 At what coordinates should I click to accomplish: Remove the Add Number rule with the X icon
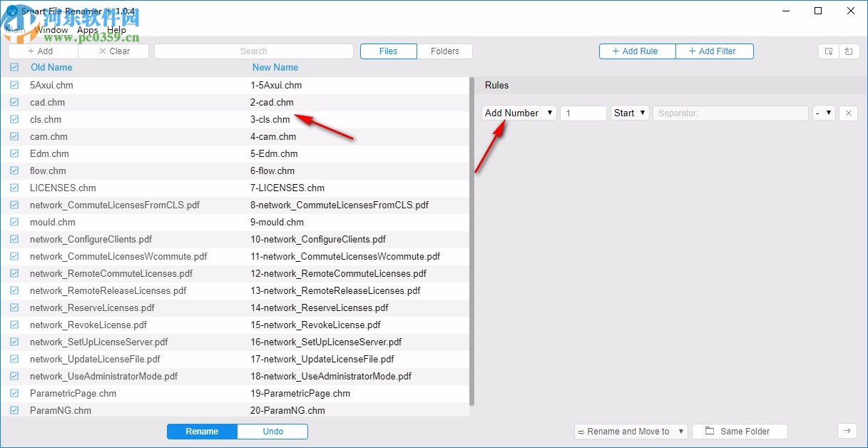pyautogui.click(x=848, y=113)
